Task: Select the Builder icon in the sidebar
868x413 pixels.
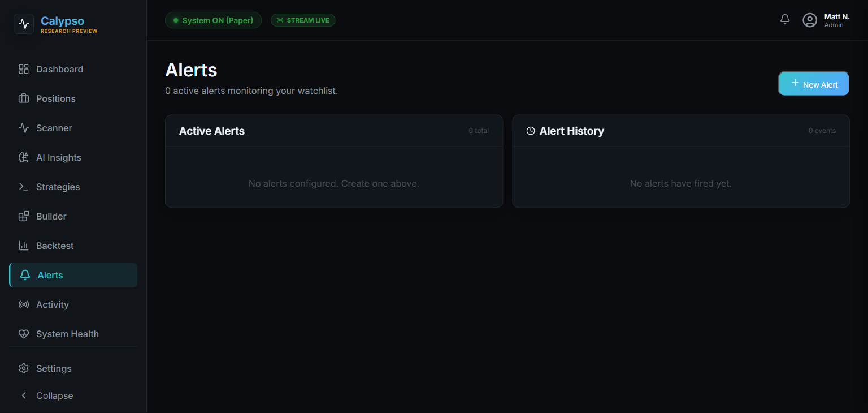Action: click(x=24, y=216)
